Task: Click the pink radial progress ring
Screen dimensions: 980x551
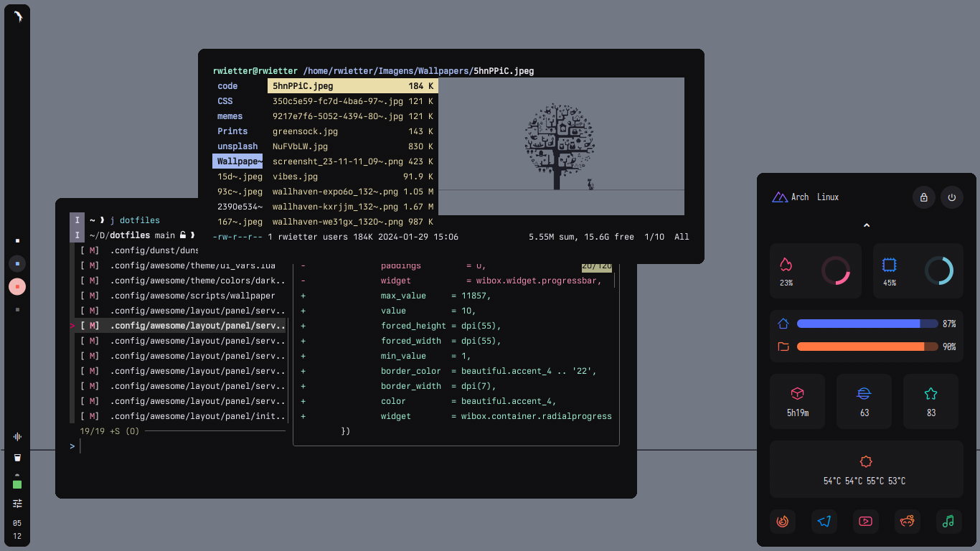Action: coord(835,270)
